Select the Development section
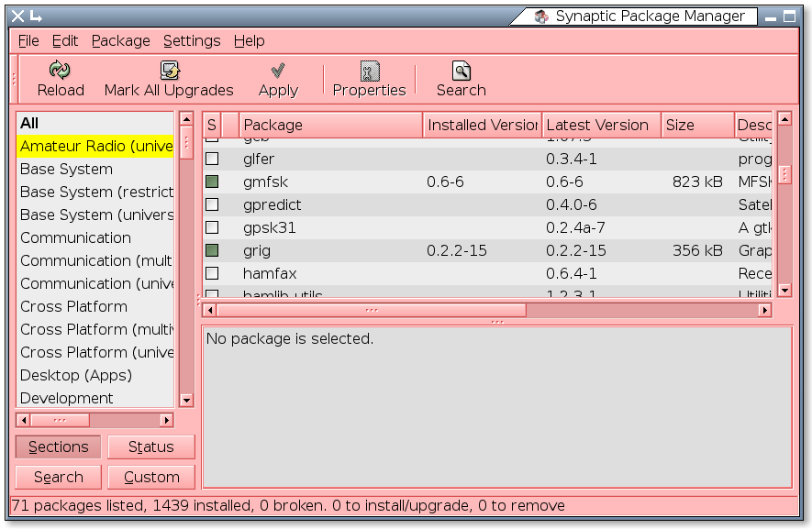The image size is (812, 529). [x=95, y=398]
